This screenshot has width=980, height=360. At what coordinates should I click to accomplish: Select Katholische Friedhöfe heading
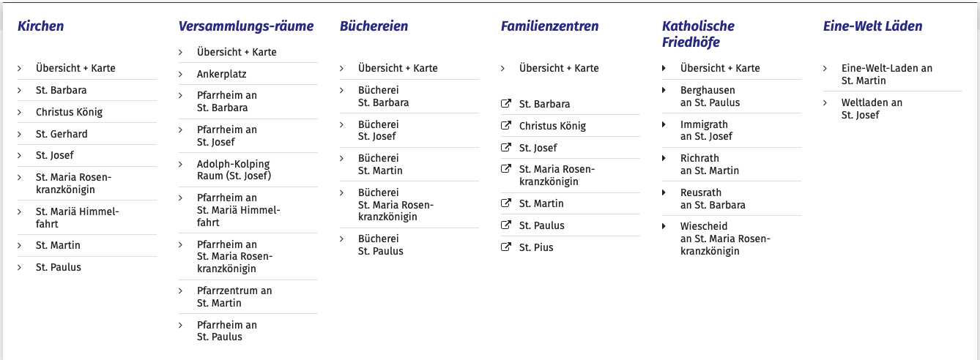pyautogui.click(x=698, y=34)
